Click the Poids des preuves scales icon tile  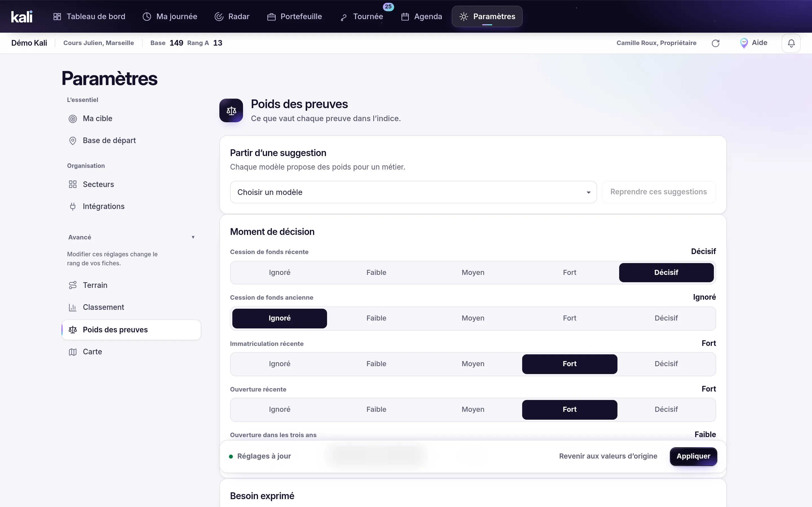[231, 110]
